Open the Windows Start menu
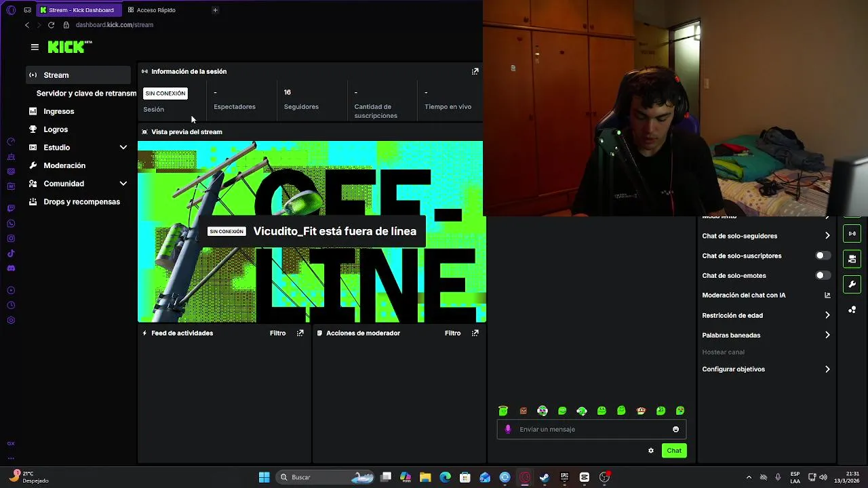Viewport: 868px width, 488px height. coord(264,477)
